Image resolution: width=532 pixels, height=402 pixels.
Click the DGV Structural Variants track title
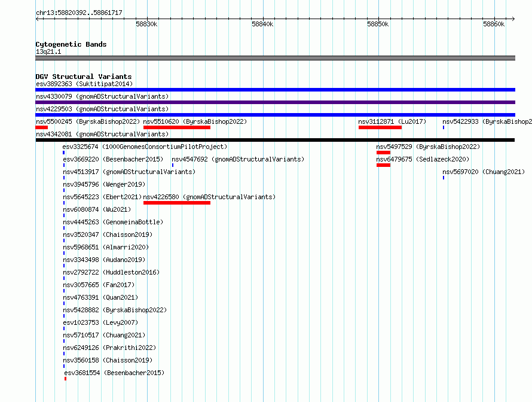tap(84, 77)
